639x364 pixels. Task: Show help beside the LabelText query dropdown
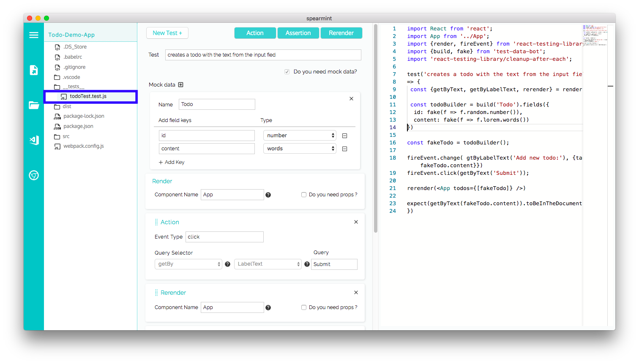click(307, 264)
